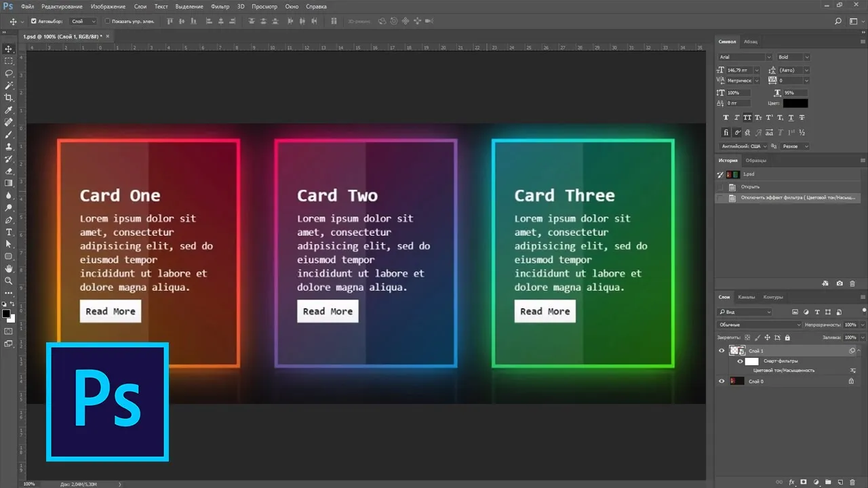The image size is (868, 488).
Task: Switch to the Каналы tab
Action: click(747, 297)
